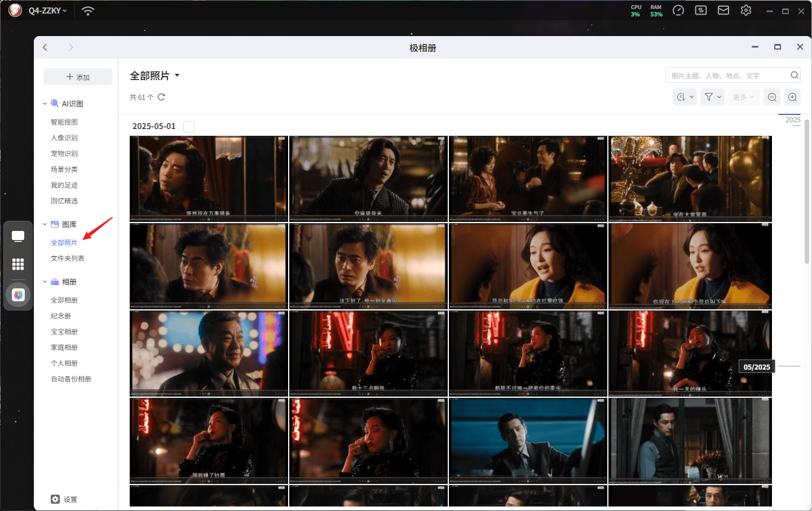Open 人像识别
Screen dimensions: 812x511
64,137
